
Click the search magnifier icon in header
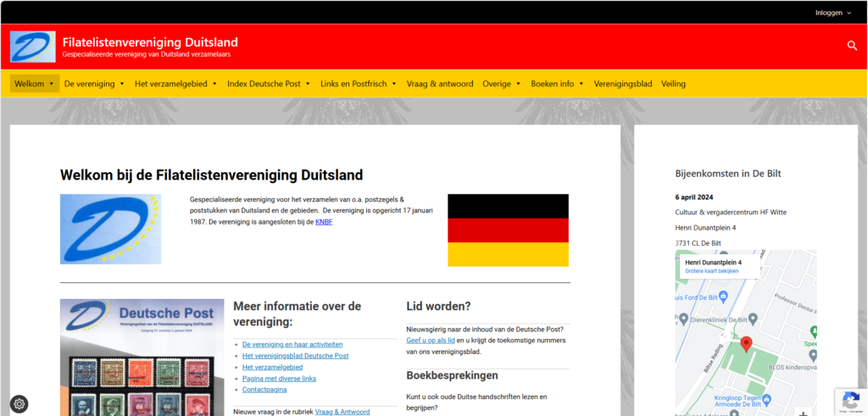tap(852, 46)
